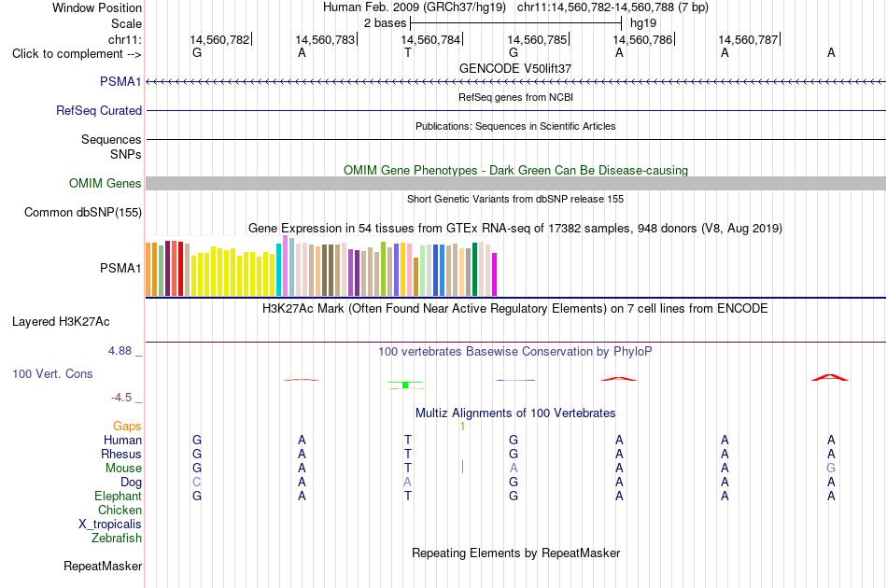Click the cyan bar in GTEx expression chart
Viewport: 887px width, 588px height.
[x=278, y=270]
